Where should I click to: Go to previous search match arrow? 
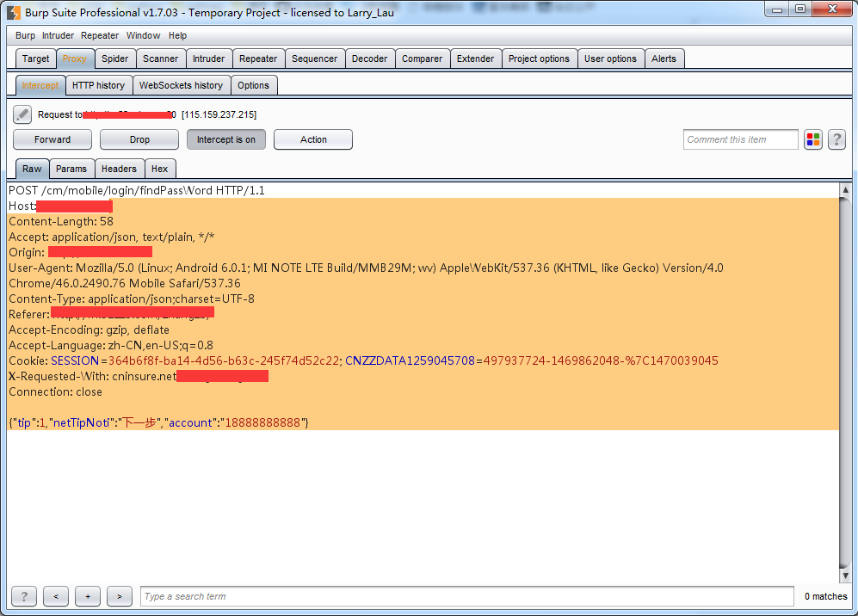[56, 596]
